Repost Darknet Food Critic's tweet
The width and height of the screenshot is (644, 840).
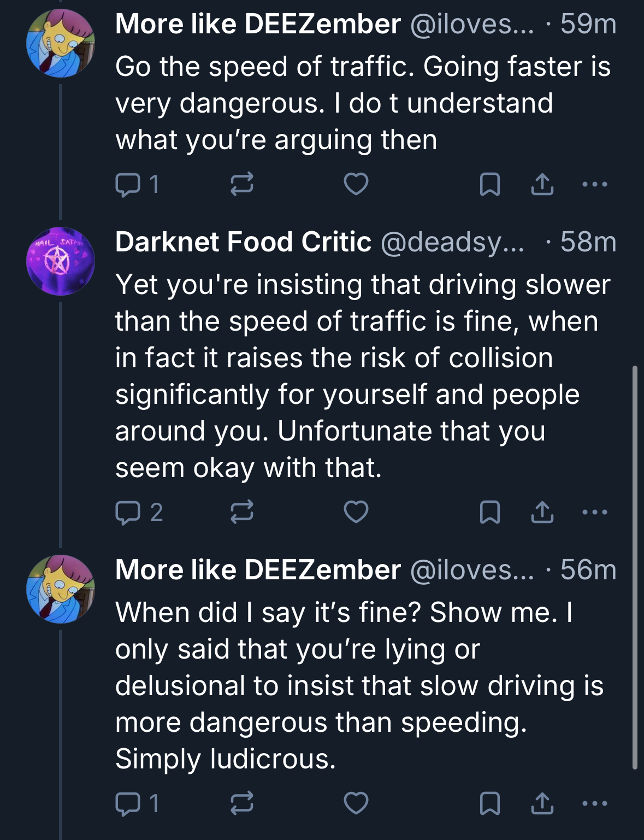pyautogui.click(x=241, y=512)
